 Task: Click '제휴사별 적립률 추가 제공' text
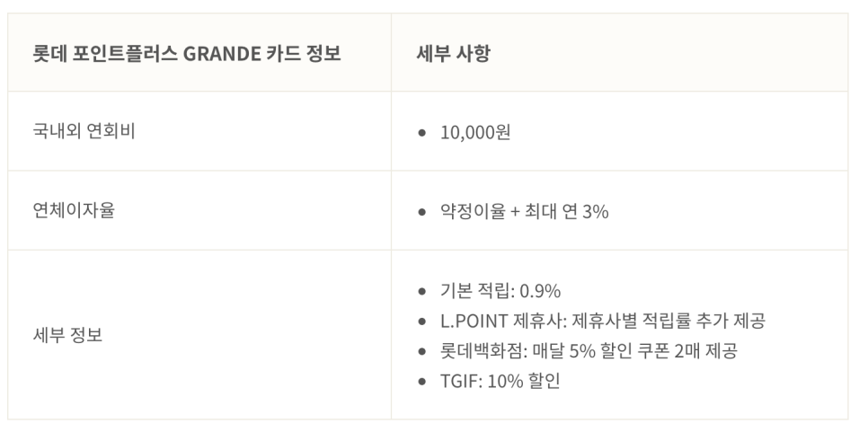click(669, 321)
